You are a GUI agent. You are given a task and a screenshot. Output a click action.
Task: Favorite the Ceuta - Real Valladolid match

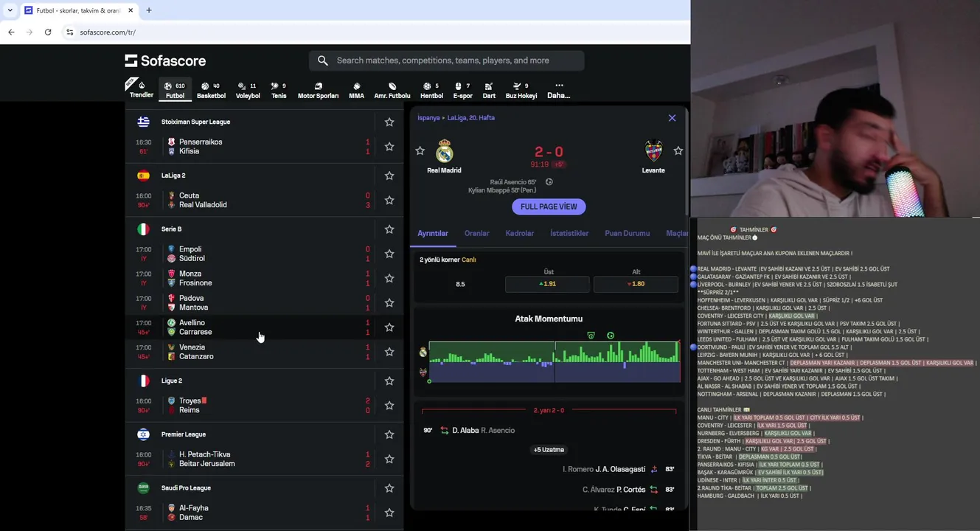coord(389,200)
